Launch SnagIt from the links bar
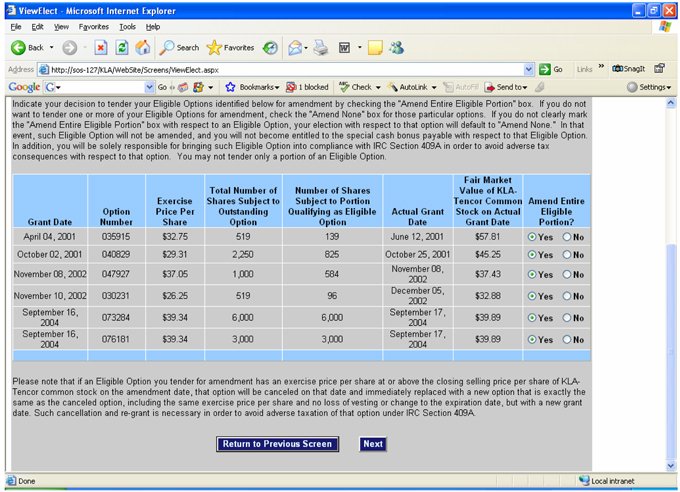 [629, 69]
